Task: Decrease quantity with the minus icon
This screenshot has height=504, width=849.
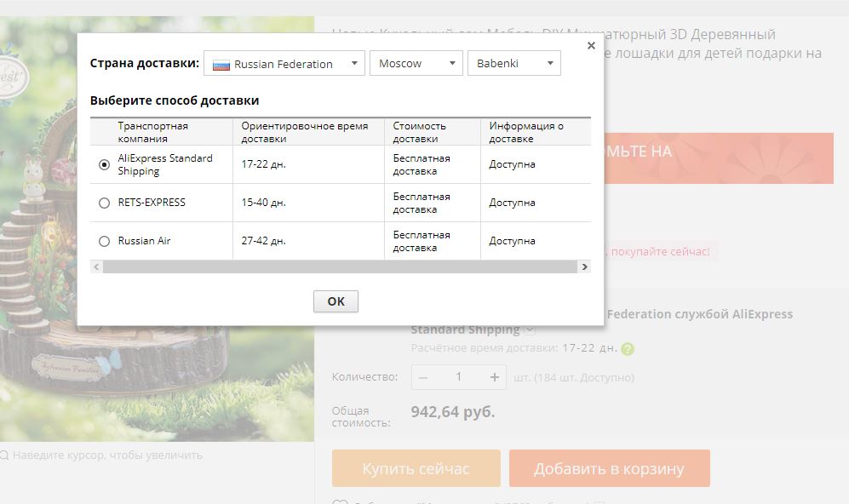Action: [x=423, y=377]
